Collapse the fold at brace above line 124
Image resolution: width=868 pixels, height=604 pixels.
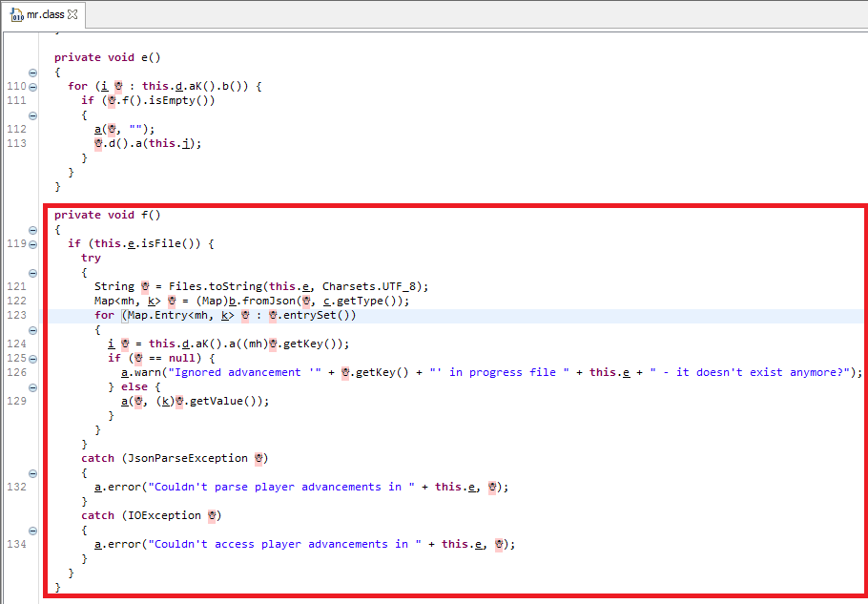pyautogui.click(x=32, y=330)
